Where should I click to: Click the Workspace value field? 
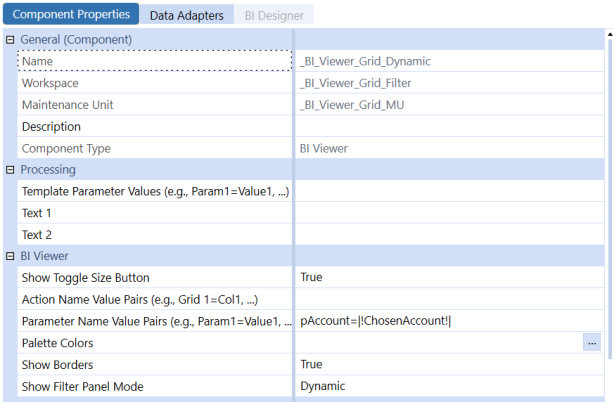click(450, 83)
